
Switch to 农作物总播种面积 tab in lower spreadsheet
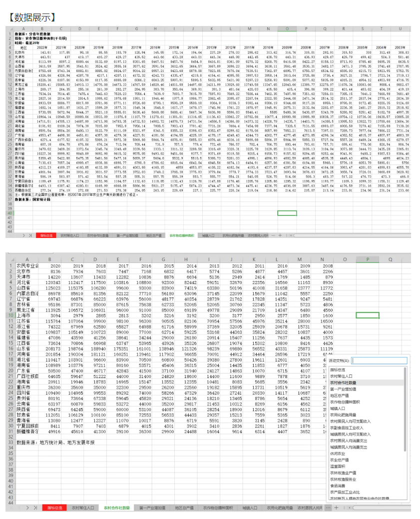(218, 507)
